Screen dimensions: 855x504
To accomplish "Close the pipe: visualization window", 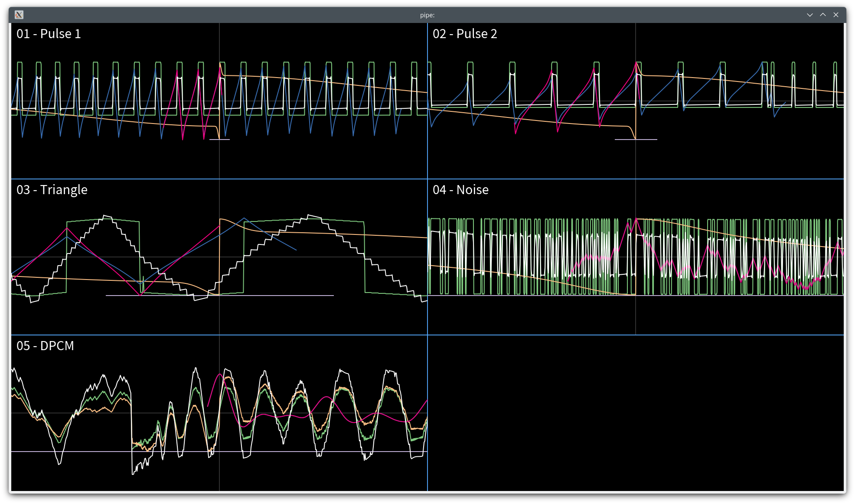I will coord(835,15).
